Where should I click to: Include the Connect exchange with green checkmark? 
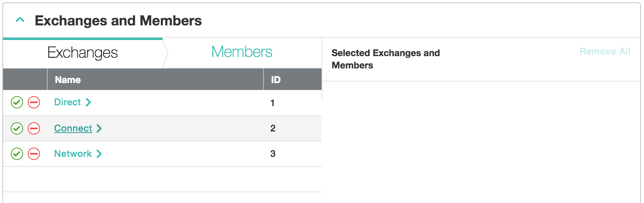point(17,128)
